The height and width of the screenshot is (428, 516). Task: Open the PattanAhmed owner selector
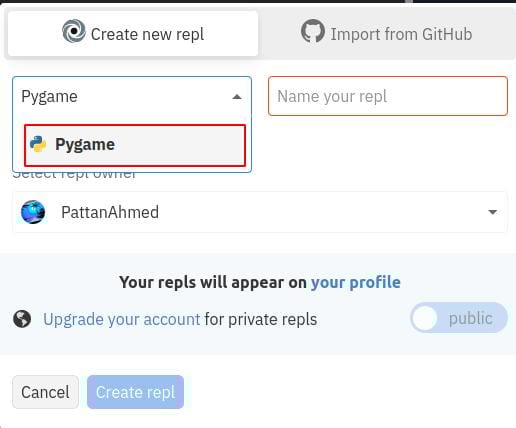pos(260,212)
